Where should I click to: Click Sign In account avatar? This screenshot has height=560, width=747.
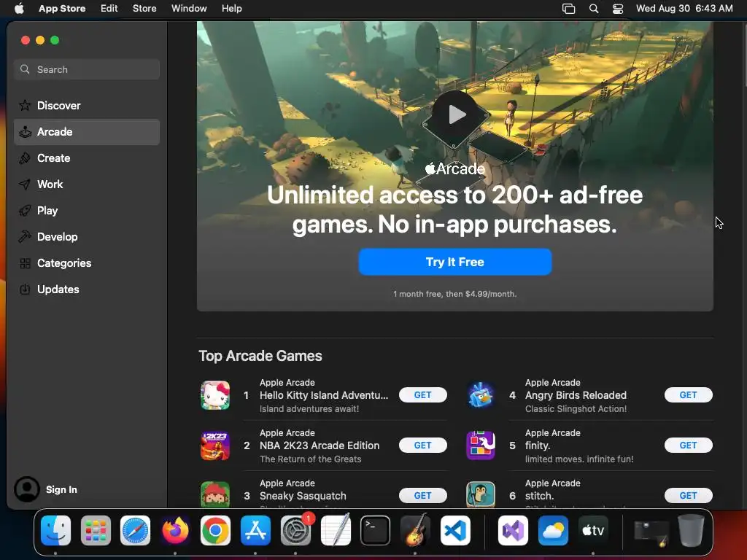coord(27,489)
